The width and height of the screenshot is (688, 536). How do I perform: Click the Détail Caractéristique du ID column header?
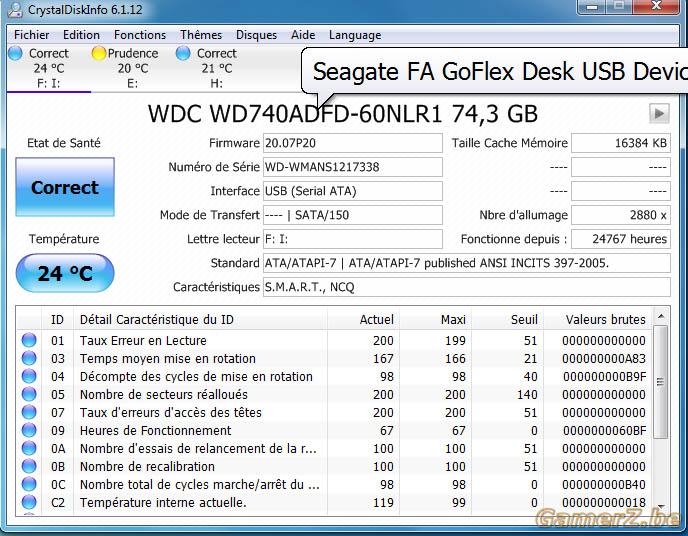click(x=201, y=319)
